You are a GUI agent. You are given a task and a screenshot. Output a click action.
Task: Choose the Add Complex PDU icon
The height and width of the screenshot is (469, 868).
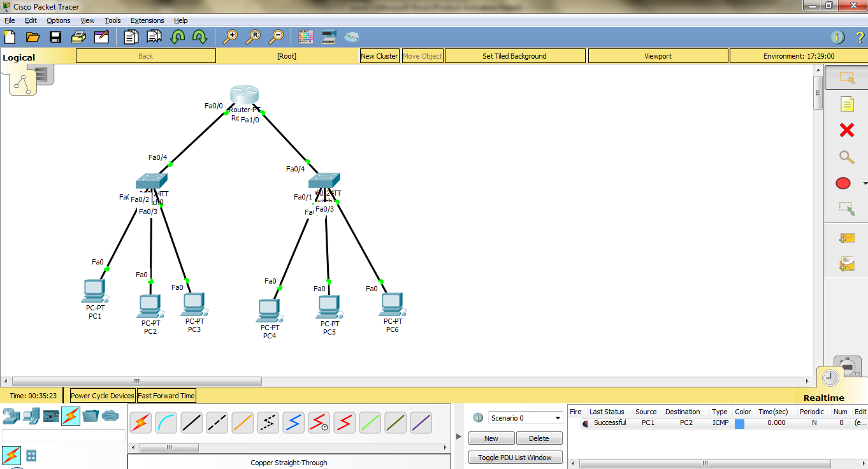click(846, 264)
